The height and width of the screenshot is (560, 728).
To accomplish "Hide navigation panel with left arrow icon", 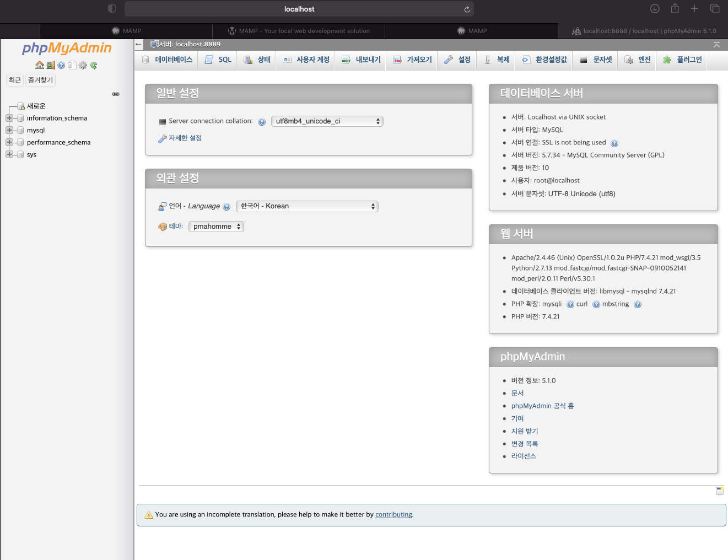I will 139,44.
